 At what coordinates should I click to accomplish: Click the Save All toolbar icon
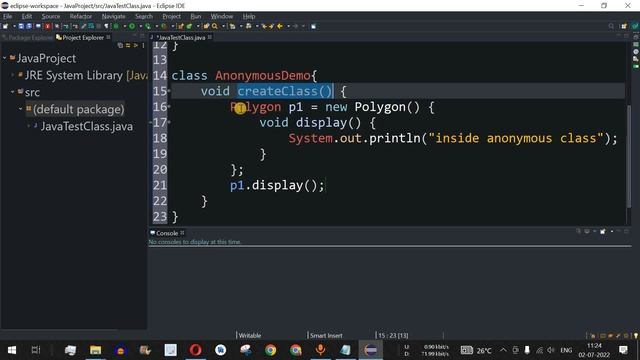29,26
